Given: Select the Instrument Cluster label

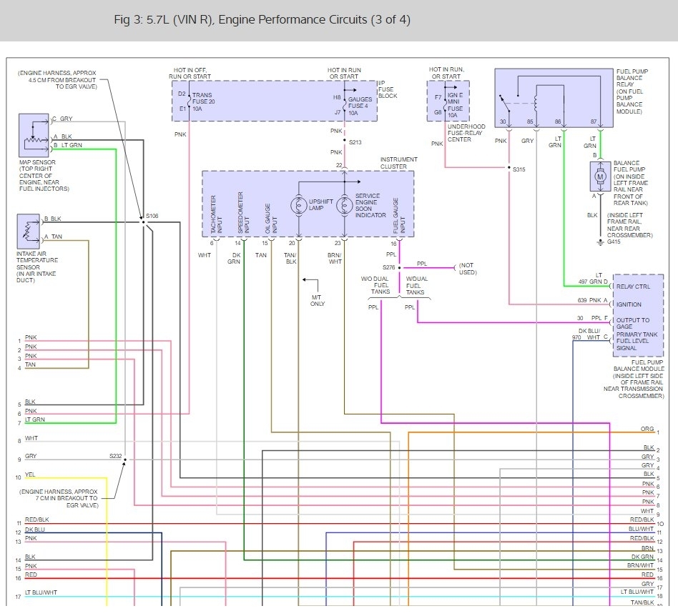Looking at the screenshot, I should (x=393, y=163).
